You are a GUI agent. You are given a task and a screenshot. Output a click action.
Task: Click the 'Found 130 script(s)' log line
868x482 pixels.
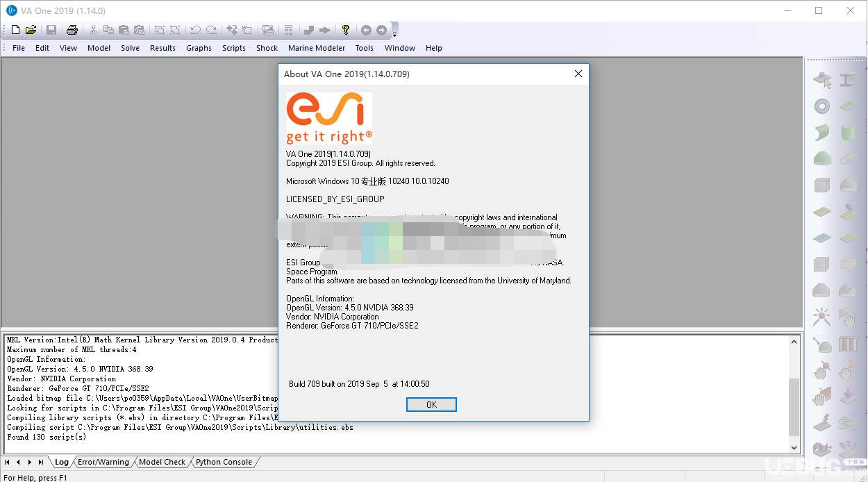click(47, 437)
